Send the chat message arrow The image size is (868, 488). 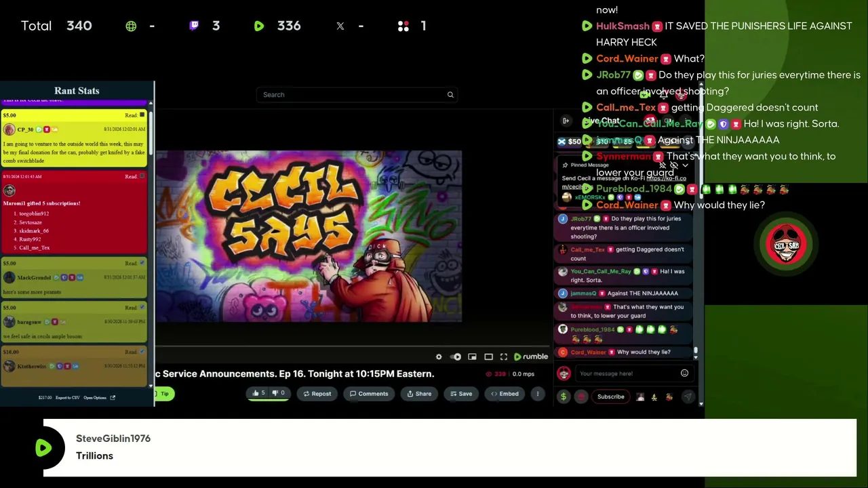[688, 397]
